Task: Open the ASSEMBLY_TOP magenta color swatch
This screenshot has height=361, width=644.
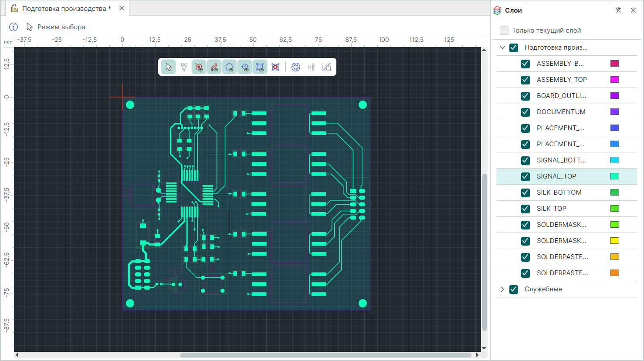Action: pyautogui.click(x=614, y=80)
